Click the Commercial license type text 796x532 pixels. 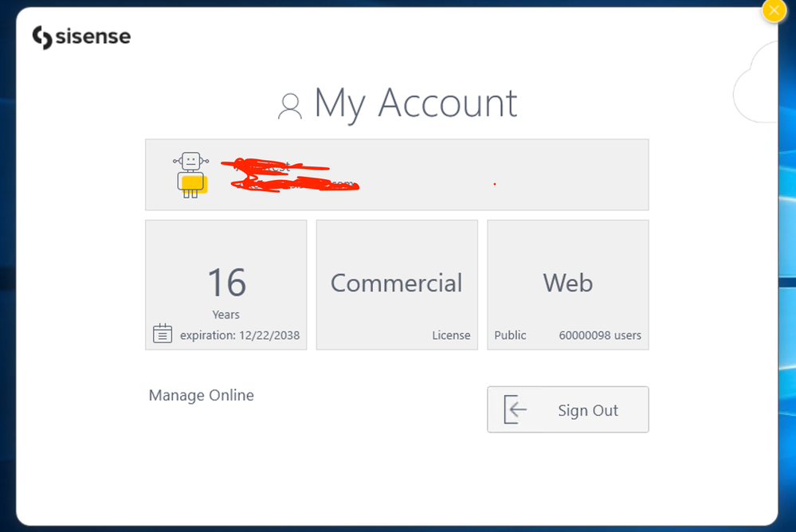coord(396,283)
